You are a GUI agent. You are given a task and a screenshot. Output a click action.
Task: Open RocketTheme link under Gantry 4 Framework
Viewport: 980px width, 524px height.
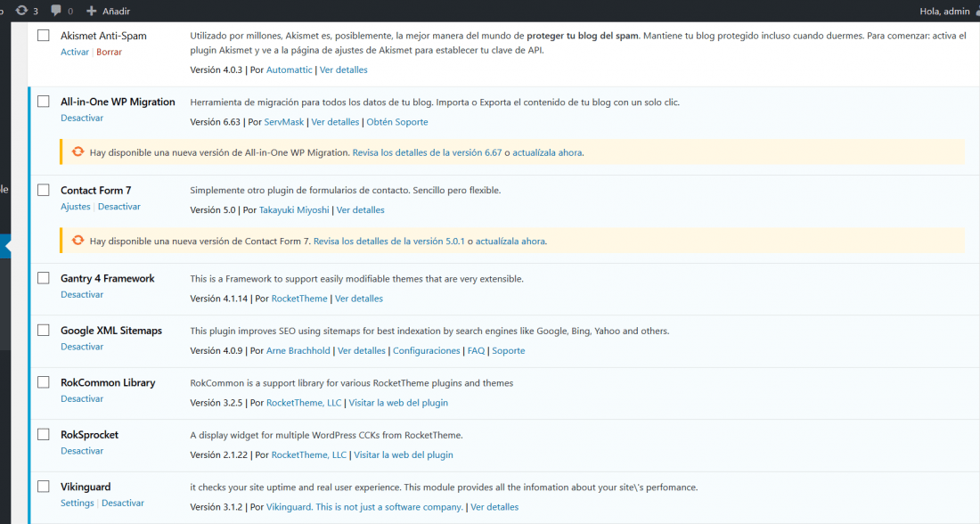(299, 299)
